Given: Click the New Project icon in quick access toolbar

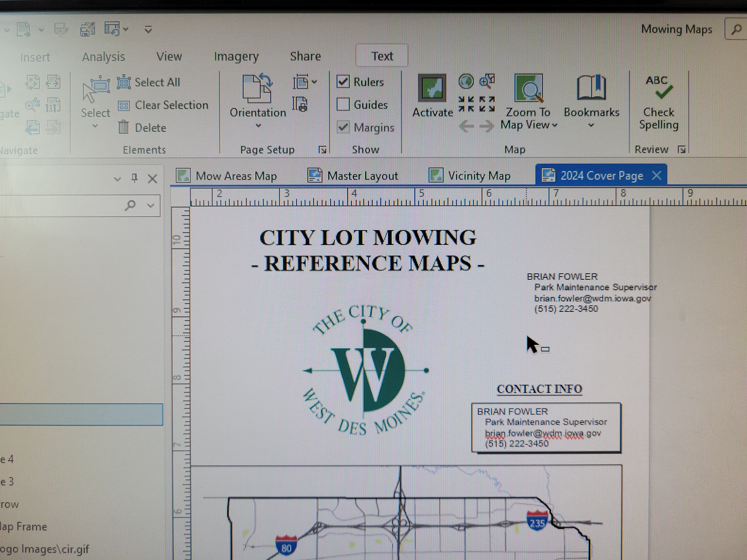Looking at the screenshot, I should coord(24,30).
